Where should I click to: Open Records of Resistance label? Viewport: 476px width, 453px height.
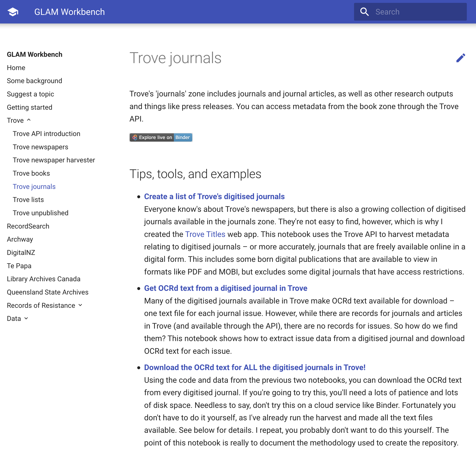(41, 305)
